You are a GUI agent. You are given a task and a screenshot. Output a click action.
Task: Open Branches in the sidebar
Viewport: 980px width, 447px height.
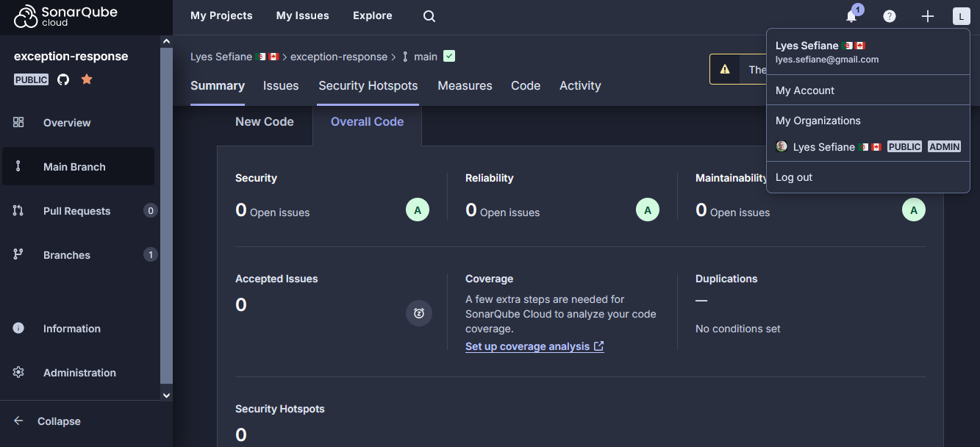point(78,254)
